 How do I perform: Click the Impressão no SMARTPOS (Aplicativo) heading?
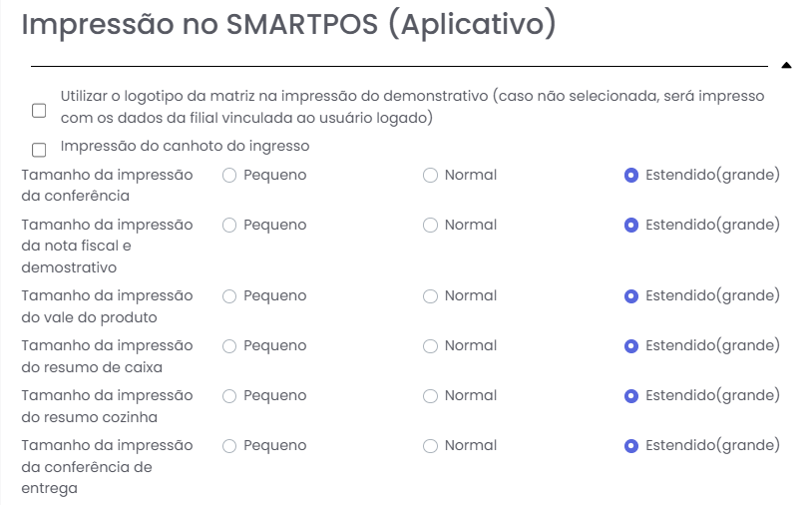tap(287, 25)
